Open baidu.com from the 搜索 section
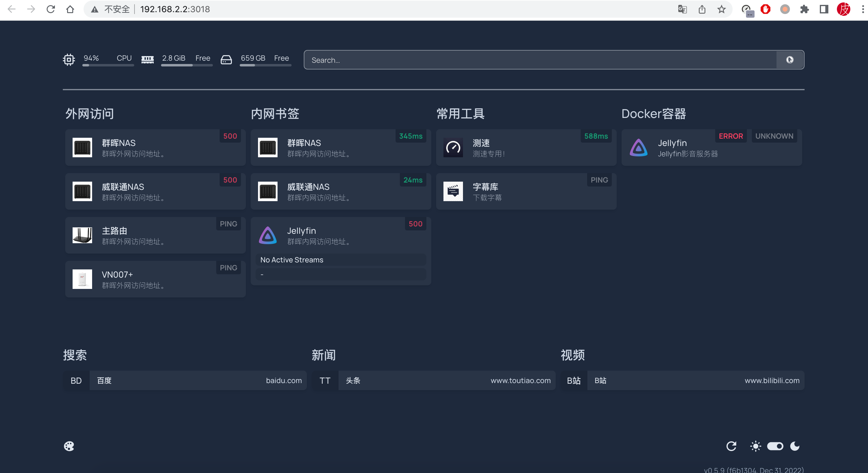 pyautogui.click(x=198, y=380)
